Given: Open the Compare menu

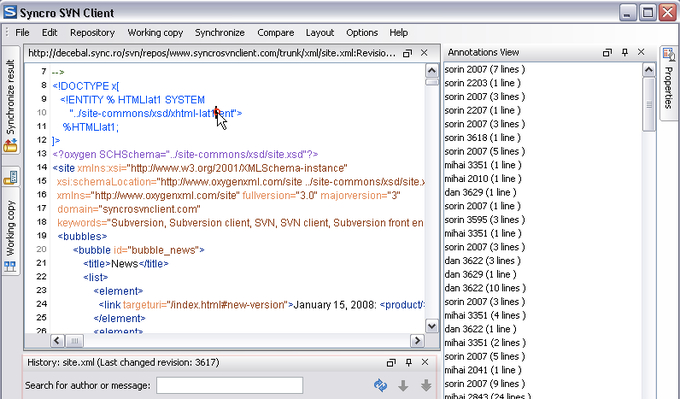Looking at the screenshot, I should point(275,33).
